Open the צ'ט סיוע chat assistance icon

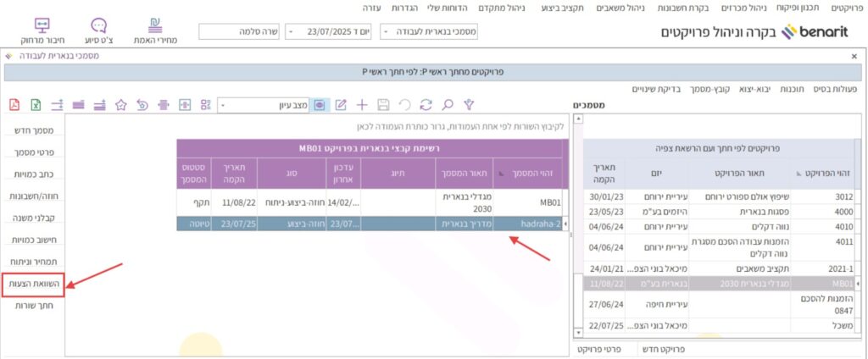tap(99, 30)
